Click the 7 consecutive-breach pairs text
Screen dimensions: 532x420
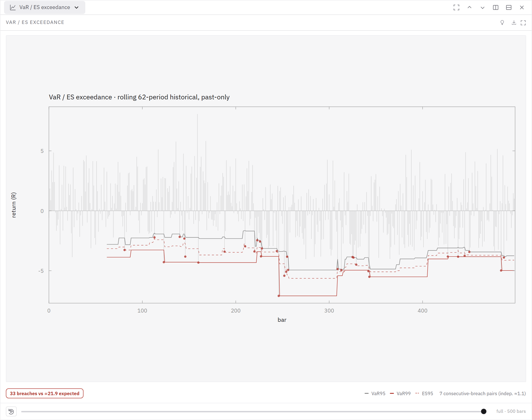pos(483,393)
